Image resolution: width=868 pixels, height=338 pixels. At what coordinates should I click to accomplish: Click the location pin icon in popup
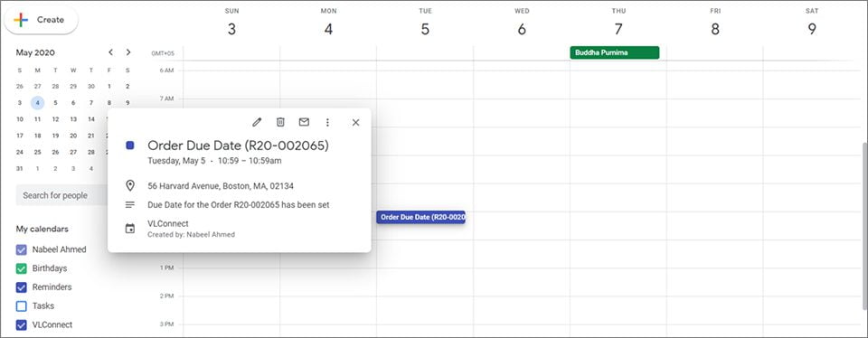pos(130,186)
